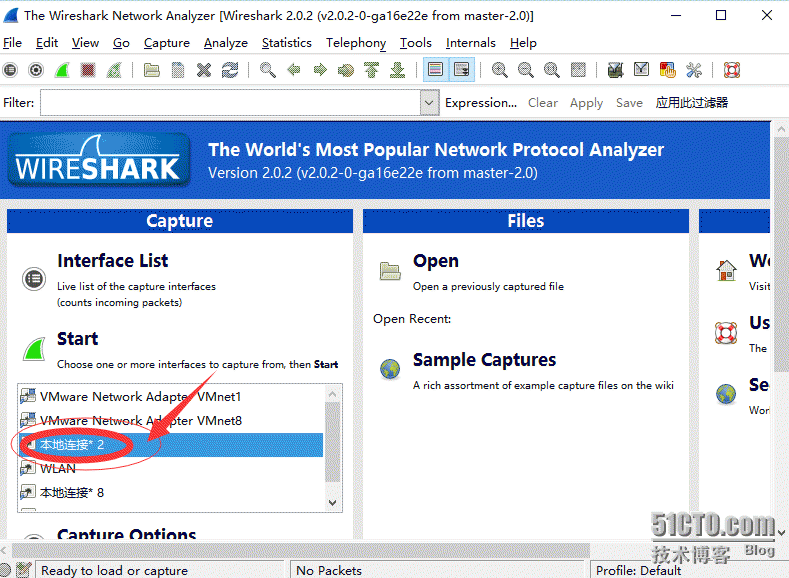Image resolution: width=789 pixels, height=578 pixels.
Task: Open preferences wrench toolbar icon
Action: pos(693,70)
